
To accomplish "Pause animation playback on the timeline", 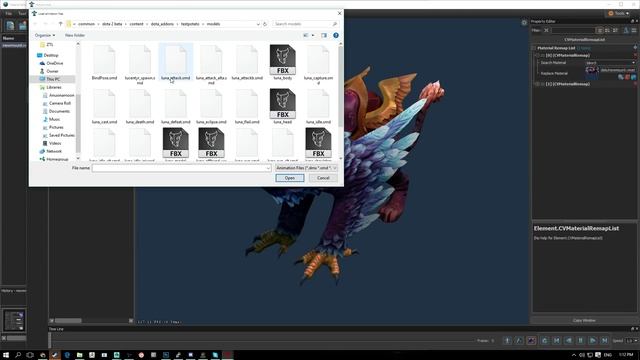I will click(x=580, y=340).
